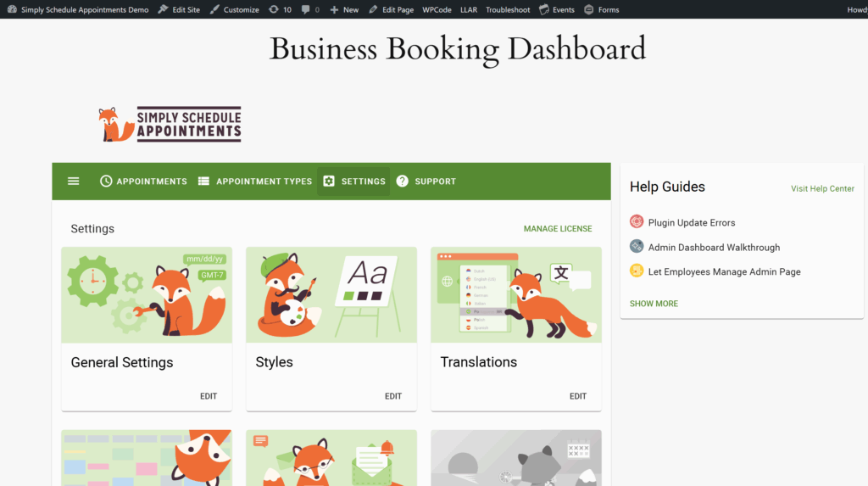Click the Help Guides heading

(x=667, y=187)
